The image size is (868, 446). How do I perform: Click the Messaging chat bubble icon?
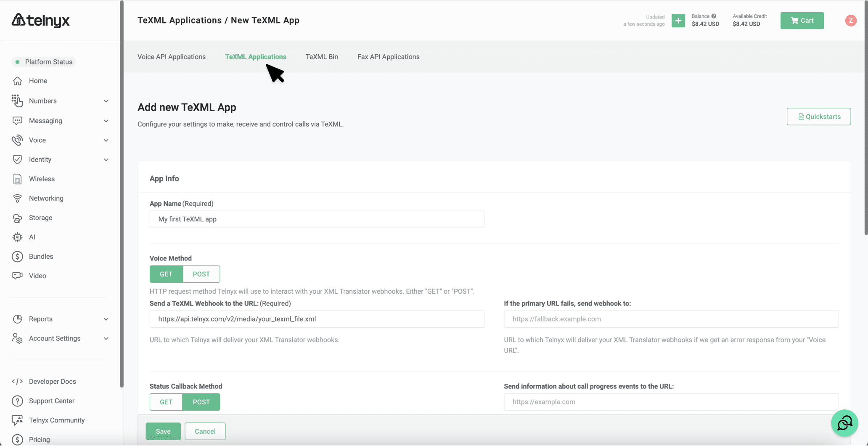(x=17, y=121)
